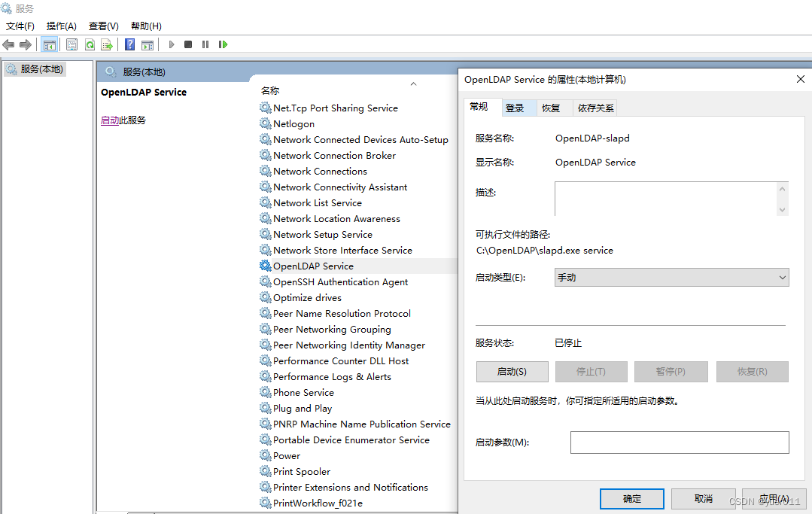Click the Back arrow toolbar icon

coord(8,45)
